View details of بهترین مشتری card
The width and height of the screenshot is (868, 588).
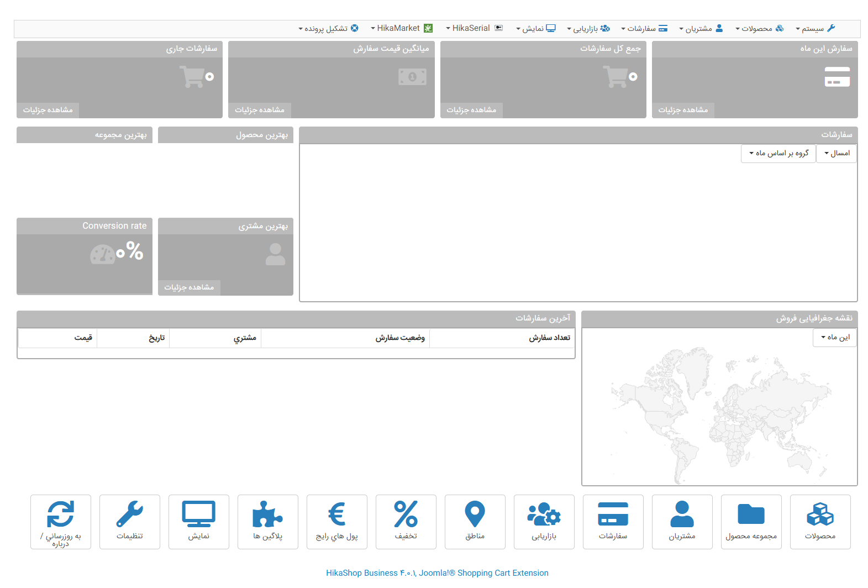point(189,287)
